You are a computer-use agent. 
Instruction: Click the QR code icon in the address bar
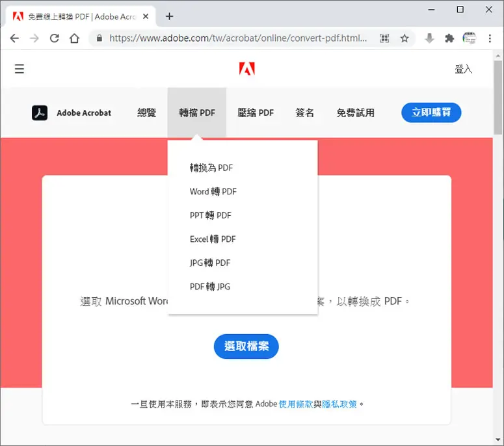tap(384, 38)
